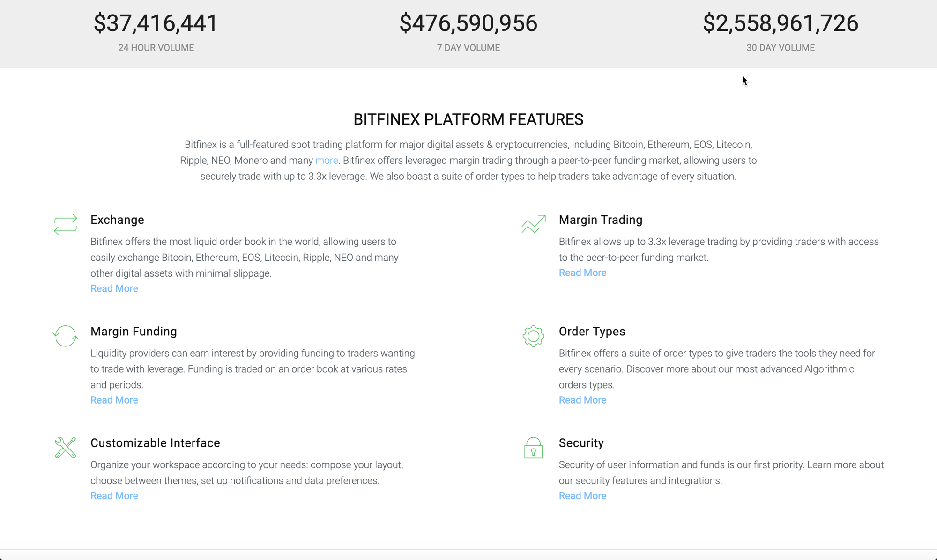Open Read More under Customizable Interface
937x560 pixels.
tap(114, 495)
